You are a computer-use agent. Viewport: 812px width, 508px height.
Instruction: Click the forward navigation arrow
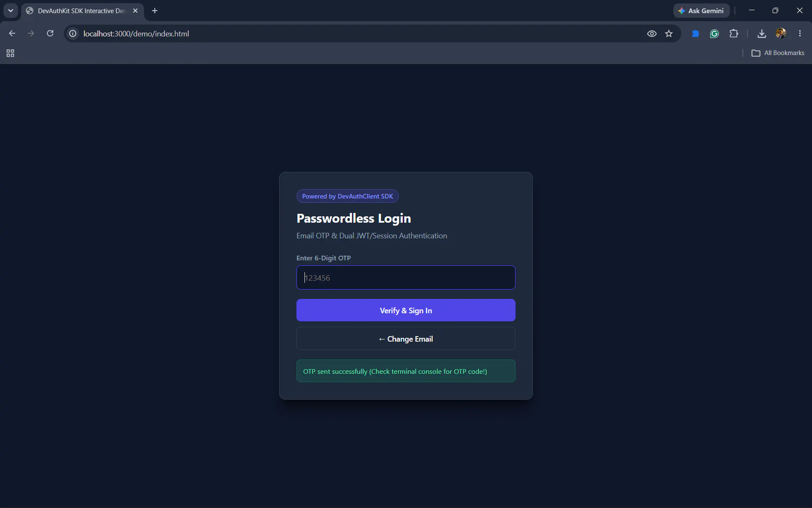31,33
